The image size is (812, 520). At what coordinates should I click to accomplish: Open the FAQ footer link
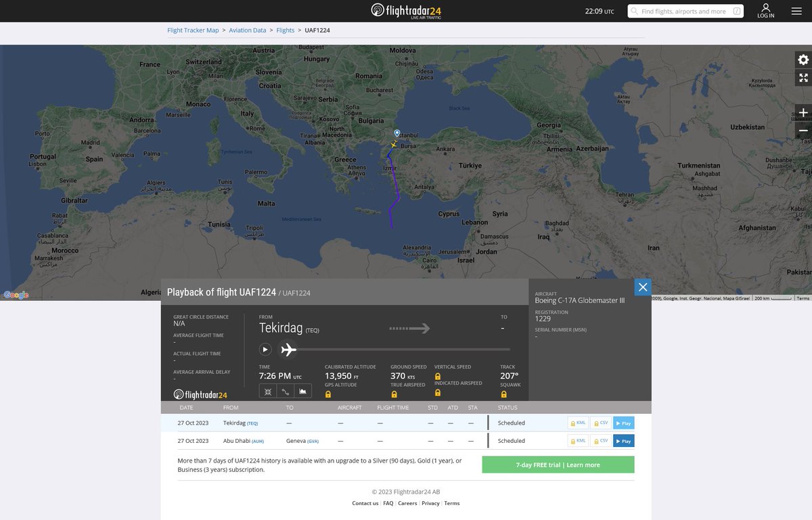[x=388, y=503]
